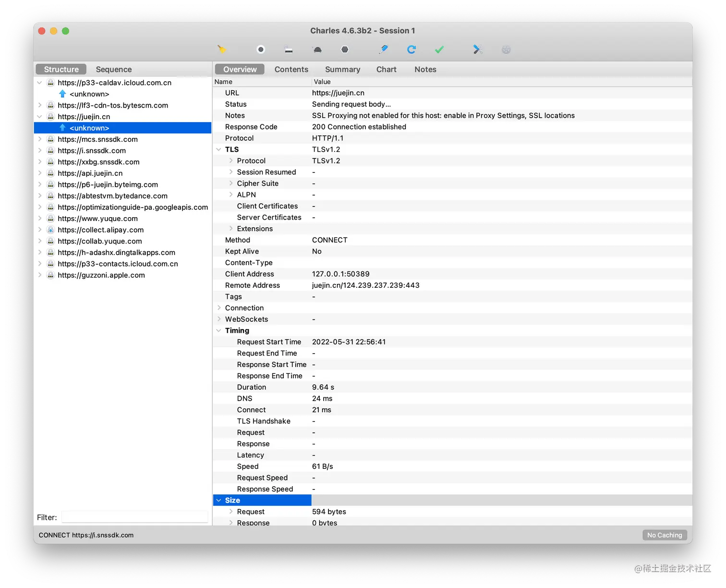Expand the mcs.snssdk.com host node
This screenshot has height=588, width=726.
pyautogui.click(x=39, y=139)
